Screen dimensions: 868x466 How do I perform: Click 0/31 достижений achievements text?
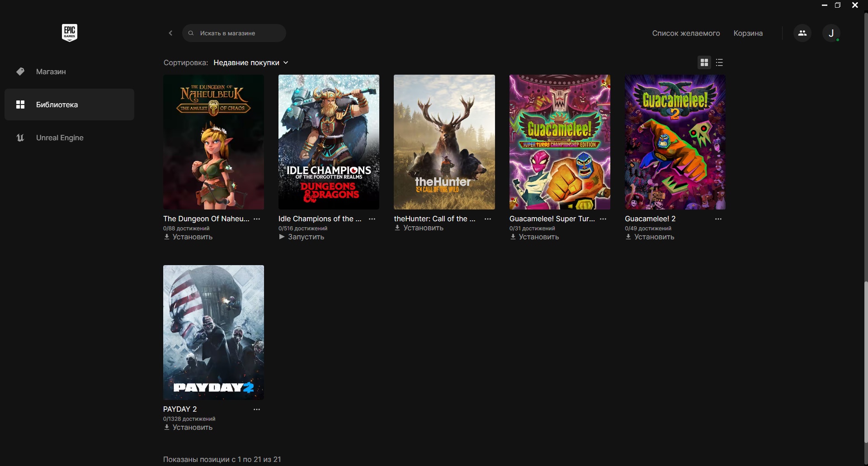coord(532,228)
